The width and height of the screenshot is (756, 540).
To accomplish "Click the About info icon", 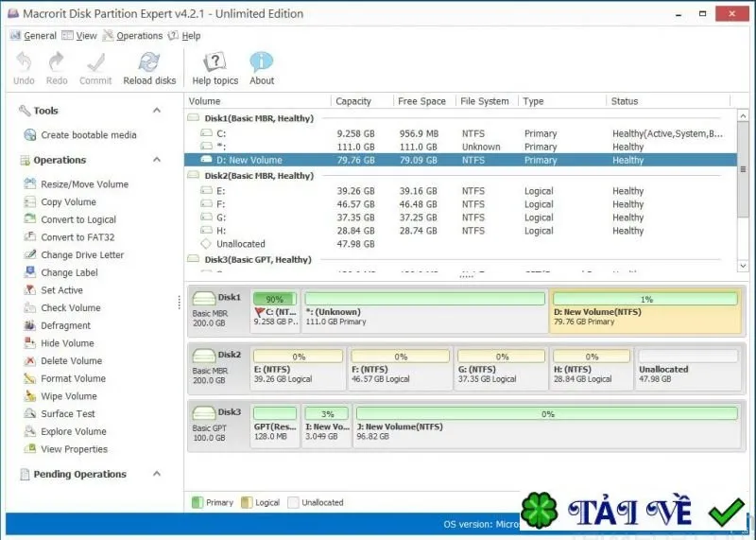I will tap(262, 62).
